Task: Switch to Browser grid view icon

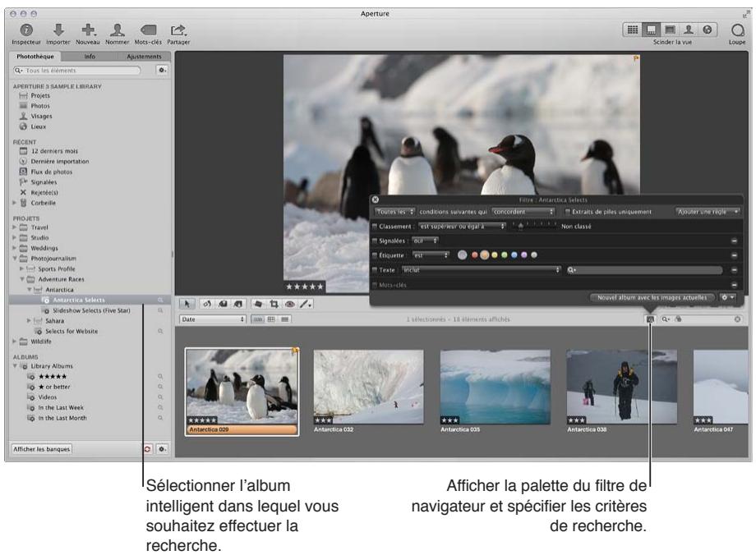Action: (633, 30)
